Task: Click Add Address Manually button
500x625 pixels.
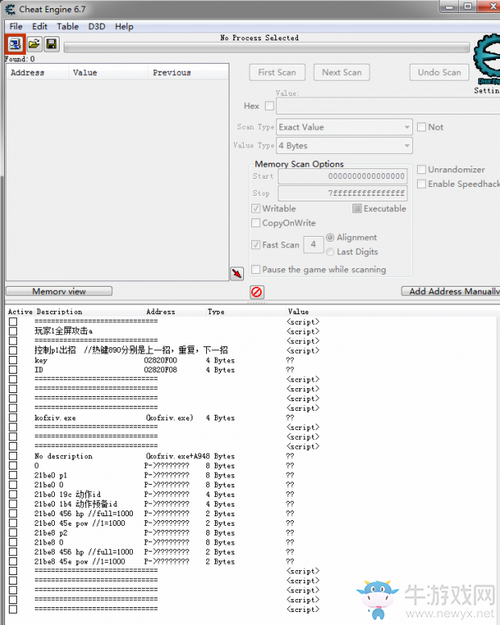Action: coord(451,291)
